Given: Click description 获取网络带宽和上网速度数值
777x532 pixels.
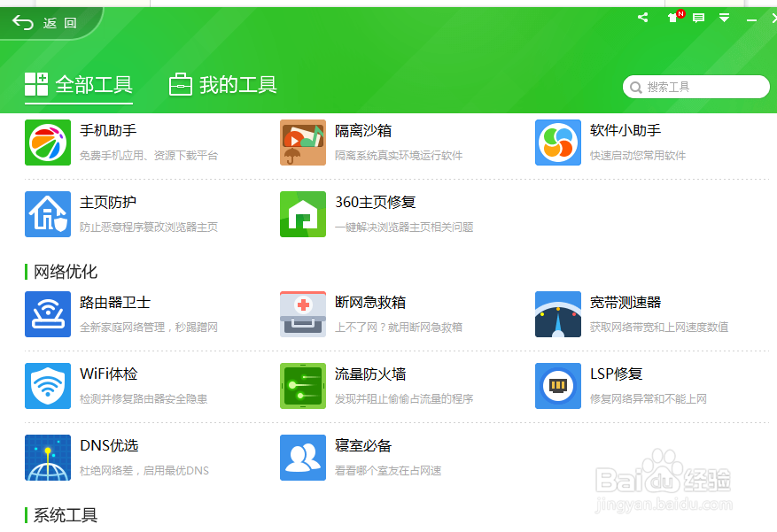Looking at the screenshot, I should coord(659,328).
